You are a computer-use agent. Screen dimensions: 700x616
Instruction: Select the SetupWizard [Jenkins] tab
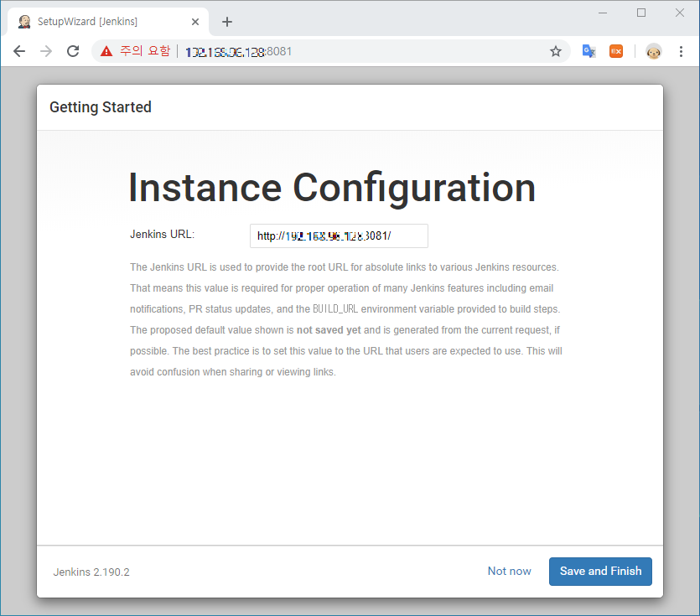107,22
